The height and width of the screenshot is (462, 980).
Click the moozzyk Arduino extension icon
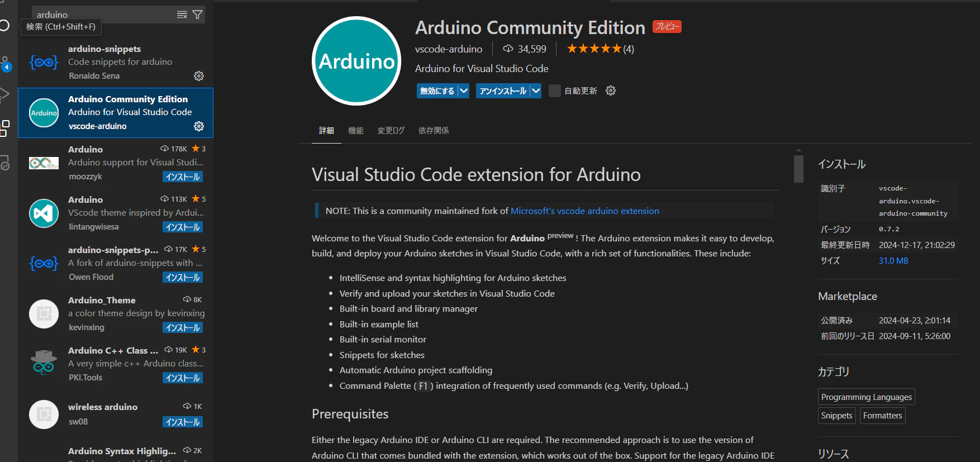click(x=44, y=163)
